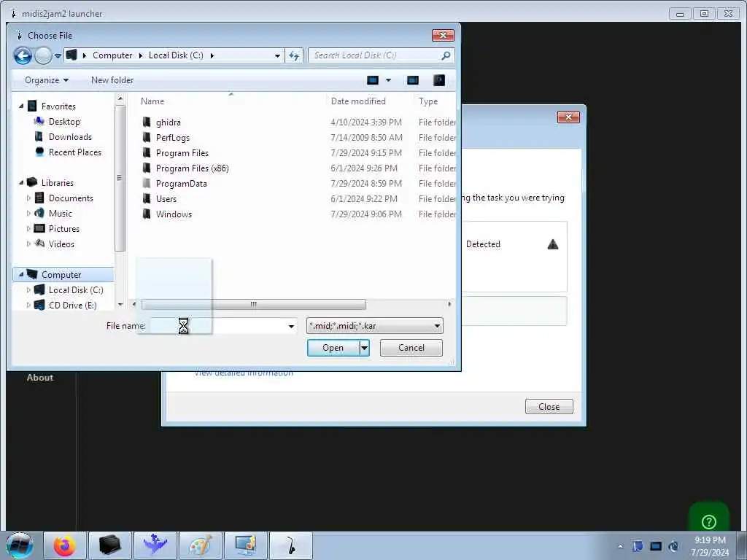Select the Program Files (x86) folder

[193, 168]
